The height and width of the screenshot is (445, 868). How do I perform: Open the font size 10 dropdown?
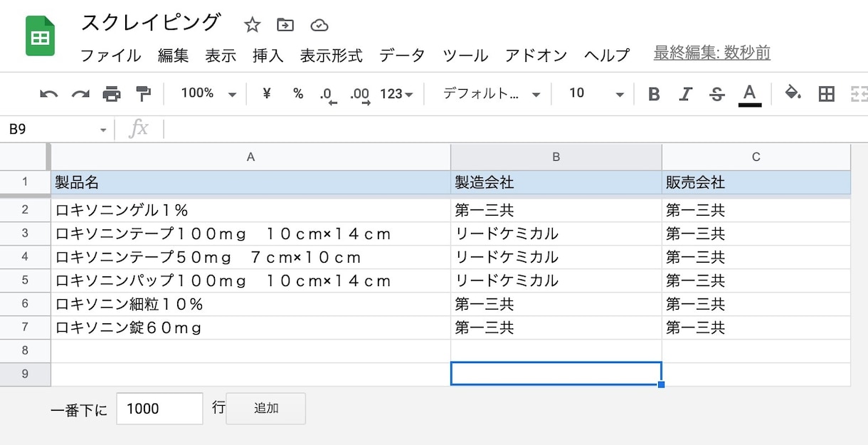[x=596, y=93]
